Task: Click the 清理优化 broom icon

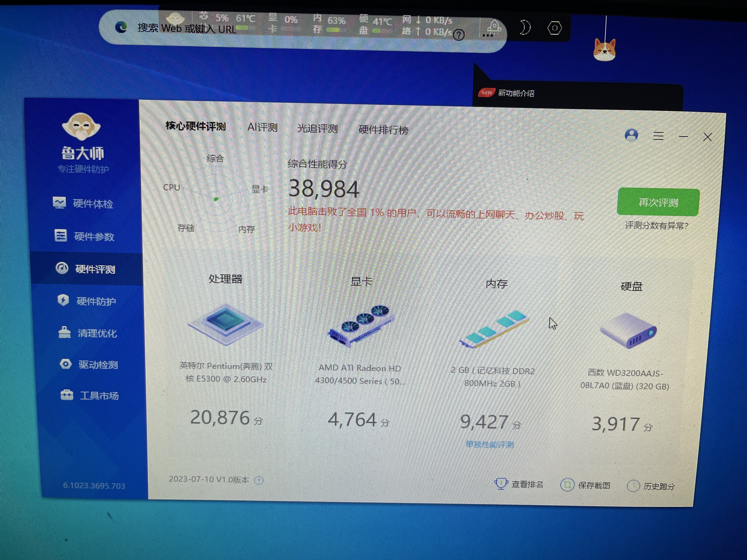Action: [64, 332]
